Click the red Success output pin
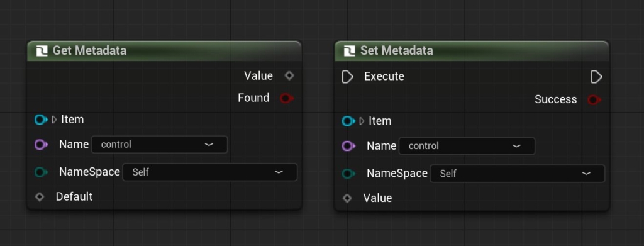The width and height of the screenshot is (644, 246). click(594, 100)
